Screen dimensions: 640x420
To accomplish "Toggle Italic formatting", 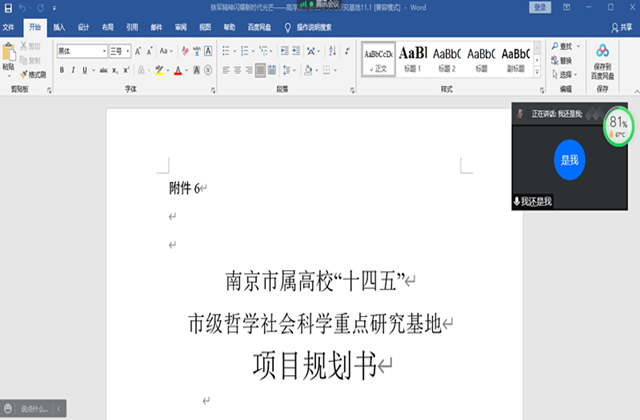I will (x=75, y=71).
